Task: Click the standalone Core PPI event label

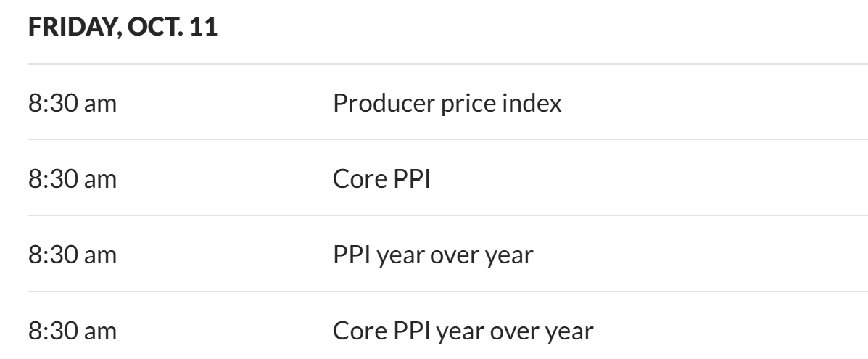Action: point(381,179)
